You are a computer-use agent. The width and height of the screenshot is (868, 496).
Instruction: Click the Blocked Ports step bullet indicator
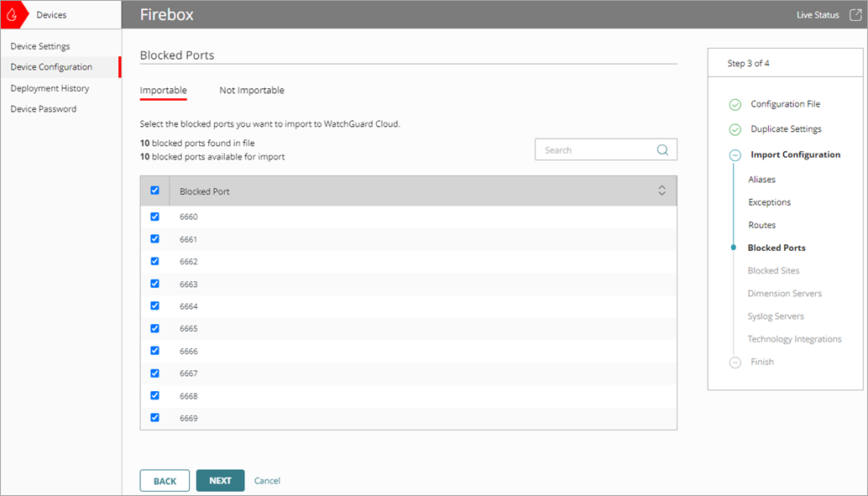pos(735,248)
